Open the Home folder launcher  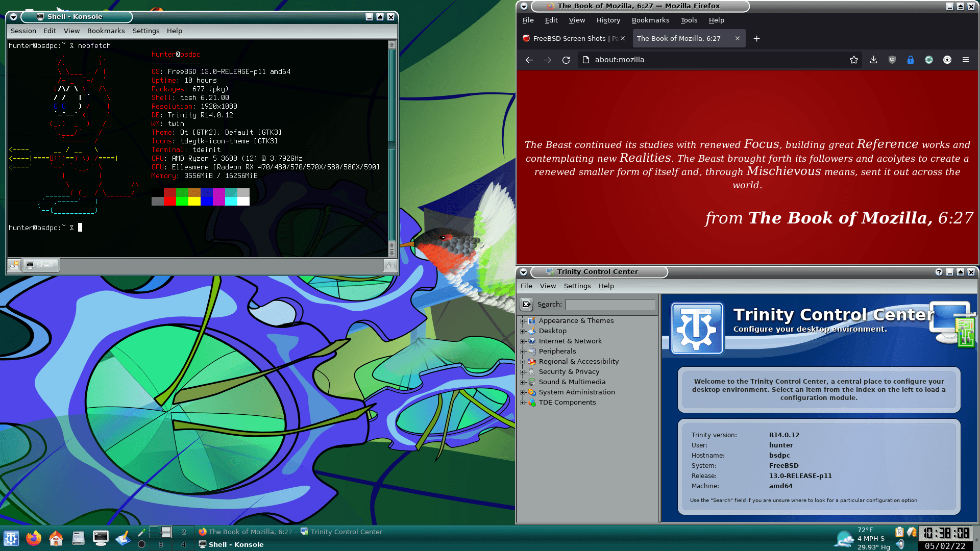click(x=56, y=538)
